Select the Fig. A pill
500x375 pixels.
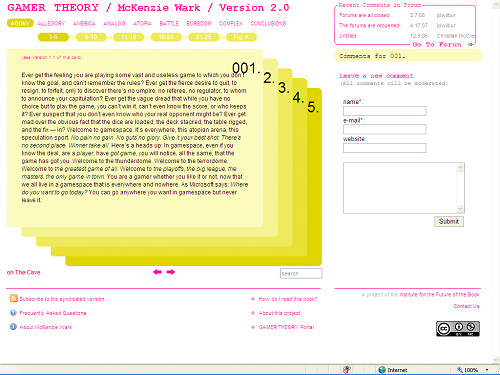pos(241,37)
